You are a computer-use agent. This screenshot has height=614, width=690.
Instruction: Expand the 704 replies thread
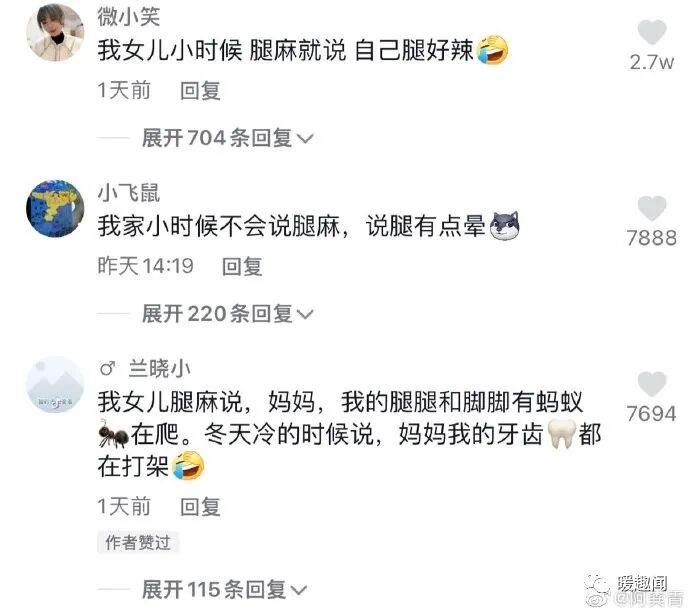pos(227,138)
